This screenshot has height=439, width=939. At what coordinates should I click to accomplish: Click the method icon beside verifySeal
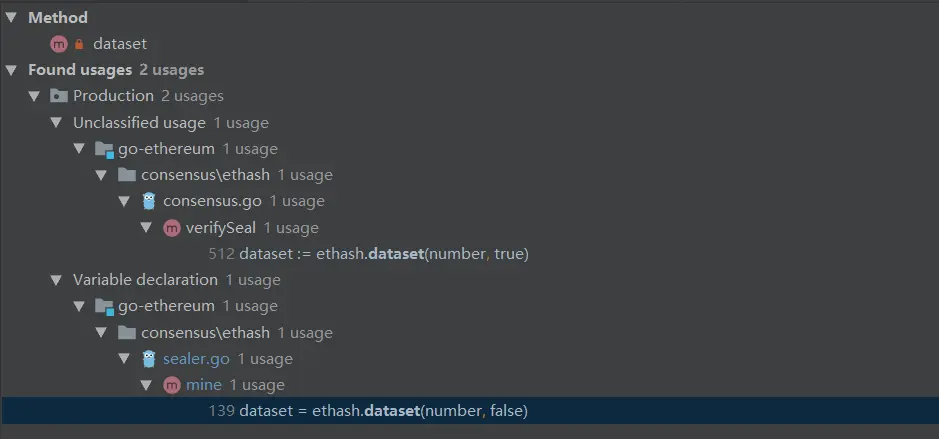(172, 228)
